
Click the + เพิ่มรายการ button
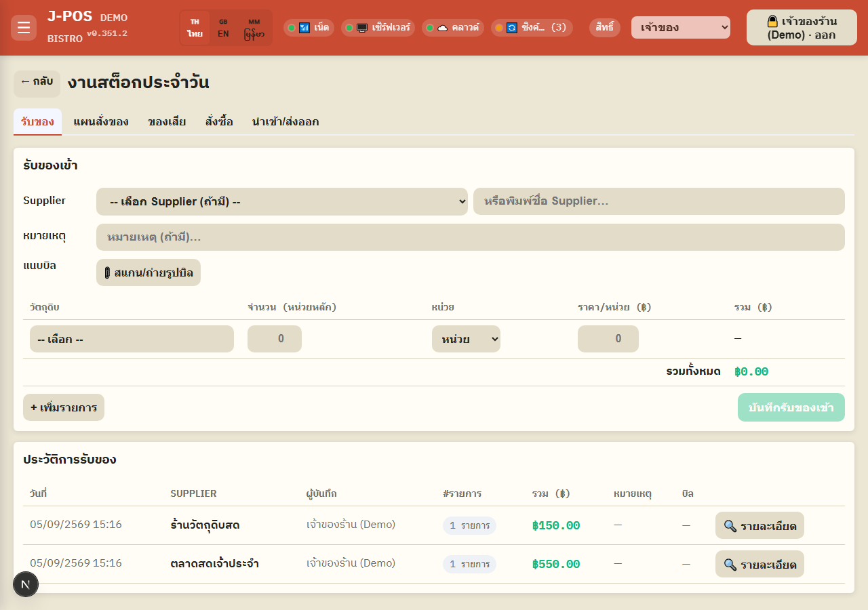click(64, 407)
